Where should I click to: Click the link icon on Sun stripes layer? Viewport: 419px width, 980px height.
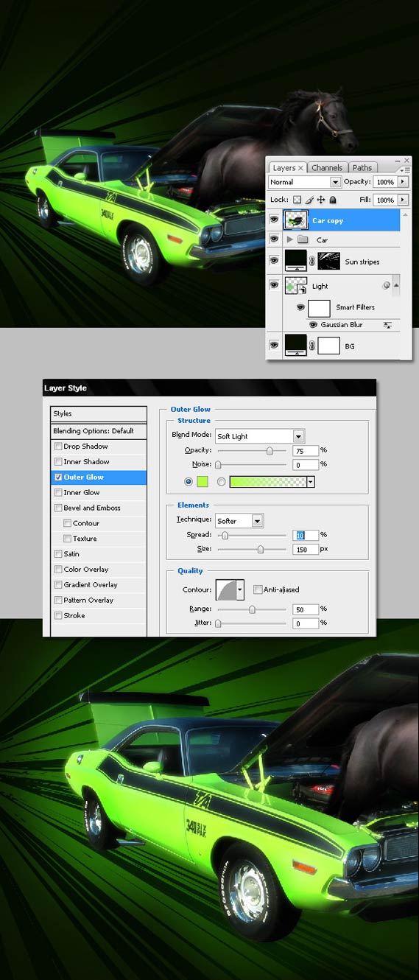(x=312, y=260)
